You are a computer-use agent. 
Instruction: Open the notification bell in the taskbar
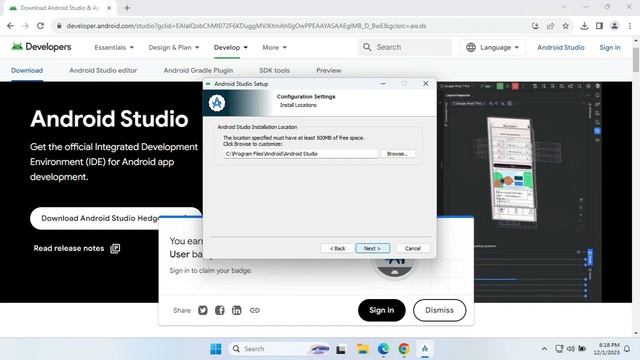[x=627, y=349]
